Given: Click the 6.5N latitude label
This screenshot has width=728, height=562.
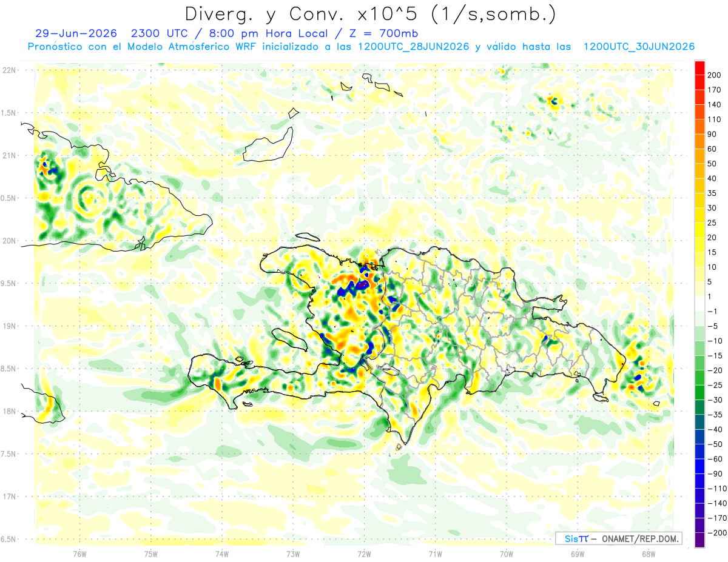Looking at the screenshot, I should (9, 539).
